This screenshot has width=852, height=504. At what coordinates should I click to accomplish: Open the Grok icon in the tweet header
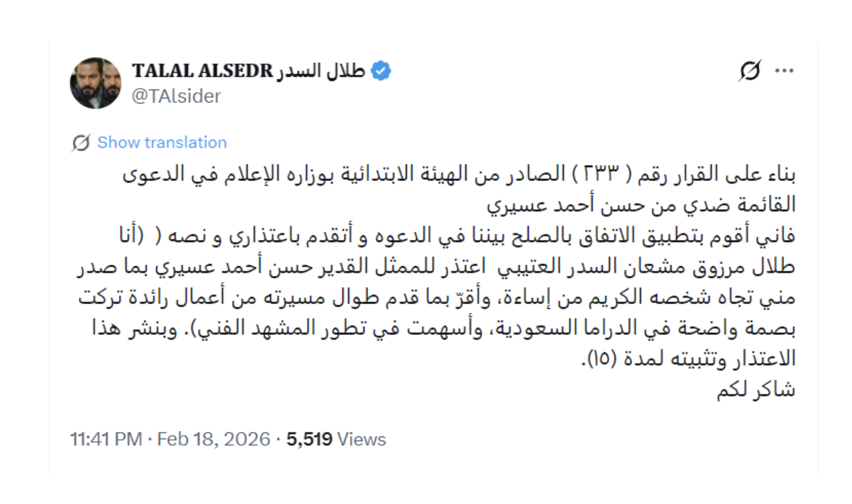(x=751, y=71)
